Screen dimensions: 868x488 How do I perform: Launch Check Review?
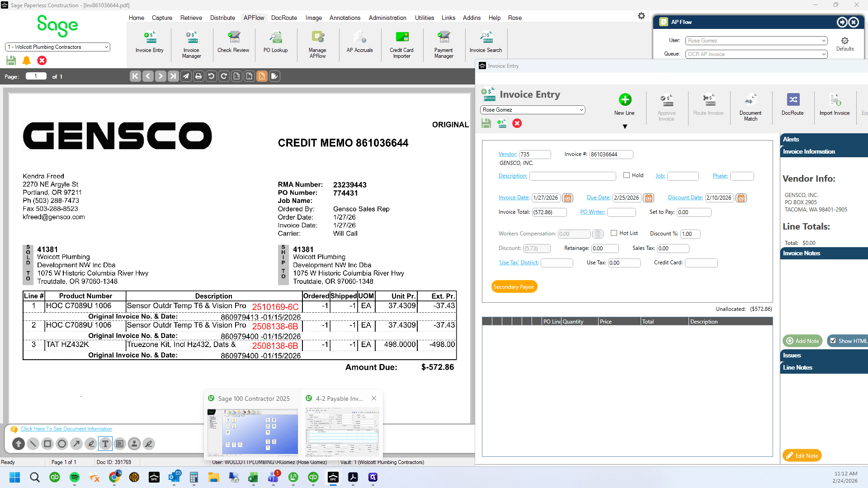click(233, 42)
